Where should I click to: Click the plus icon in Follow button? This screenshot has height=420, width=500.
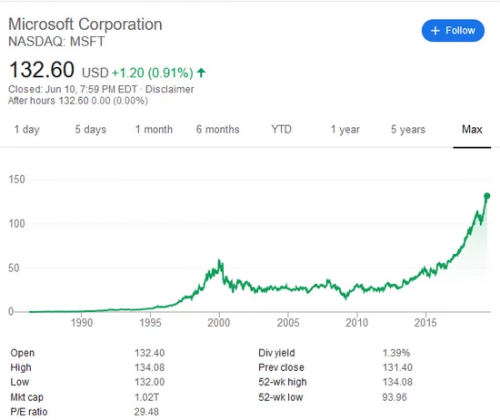[x=435, y=31]
